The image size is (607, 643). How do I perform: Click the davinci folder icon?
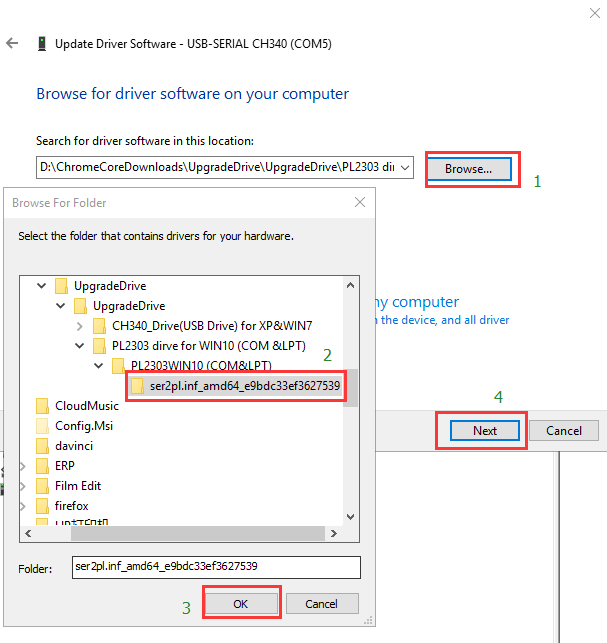click(x=42, y=446)
